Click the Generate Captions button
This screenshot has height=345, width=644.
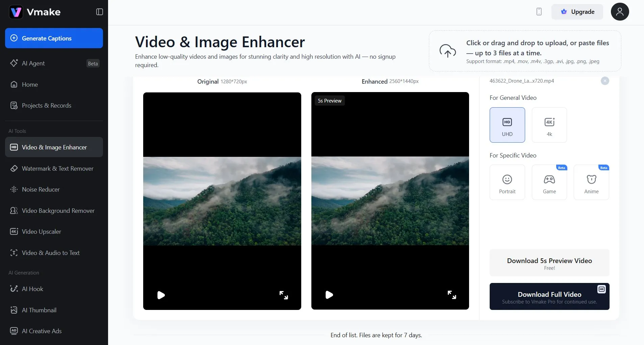(54, 38)
